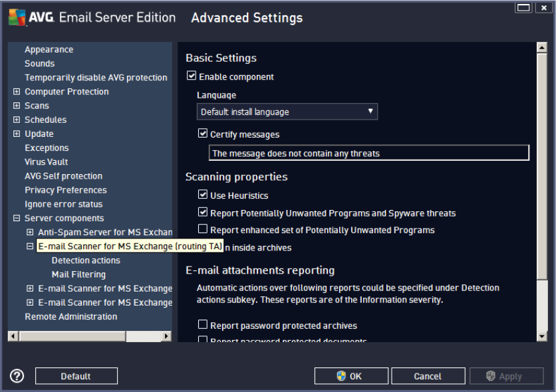556x392 pixels.
Task: Open Exceptions settings
Action: tap(47, 148)
